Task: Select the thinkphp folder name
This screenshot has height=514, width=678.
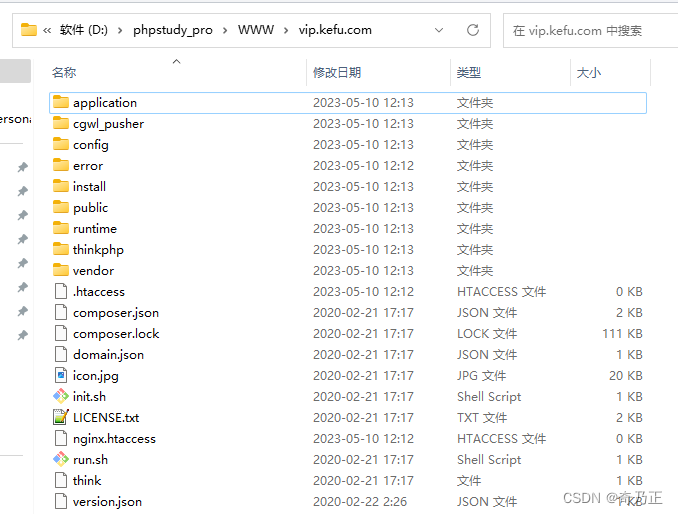Action: [x=98, y=250]
